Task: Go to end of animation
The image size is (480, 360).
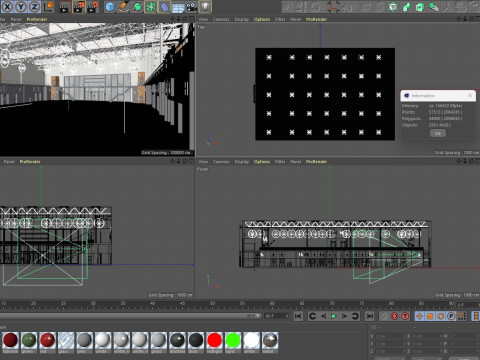Action: click(x=369, y=316)
